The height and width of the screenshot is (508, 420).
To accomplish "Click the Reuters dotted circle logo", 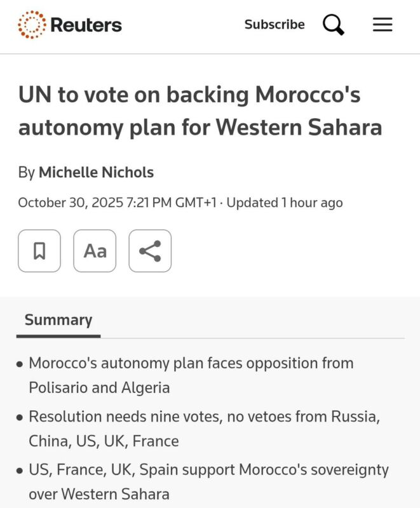I will pyautogui.click(x=32, y=25).
